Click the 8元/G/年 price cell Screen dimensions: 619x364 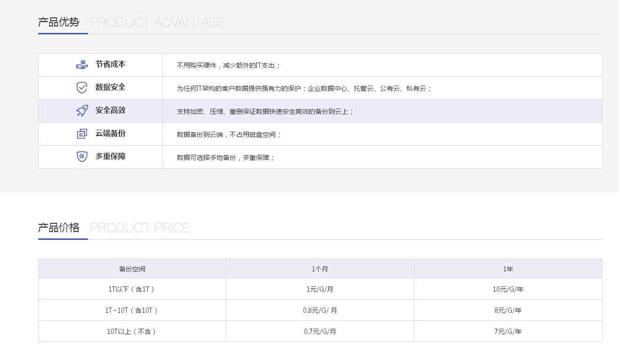[508, 310]
